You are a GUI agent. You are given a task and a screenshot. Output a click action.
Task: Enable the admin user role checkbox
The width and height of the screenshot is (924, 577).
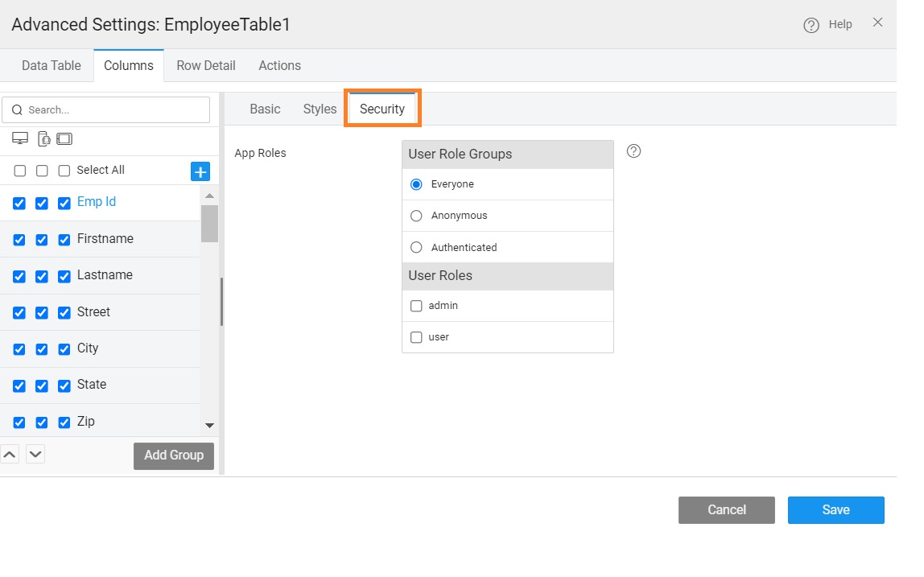416,306
